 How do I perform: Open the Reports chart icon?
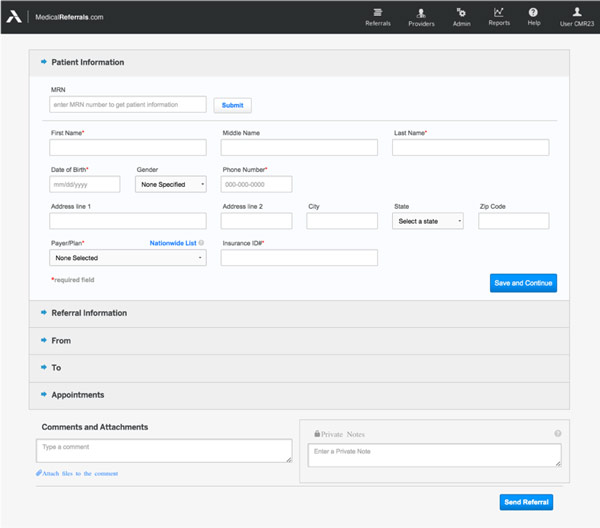coord(498,12)
